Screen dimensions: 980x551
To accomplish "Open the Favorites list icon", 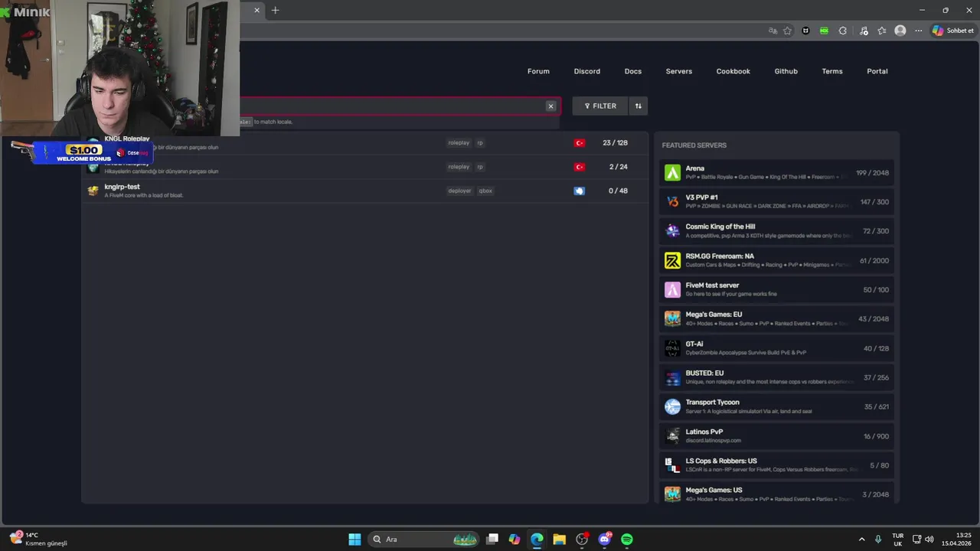I will [x=882, y=31].
